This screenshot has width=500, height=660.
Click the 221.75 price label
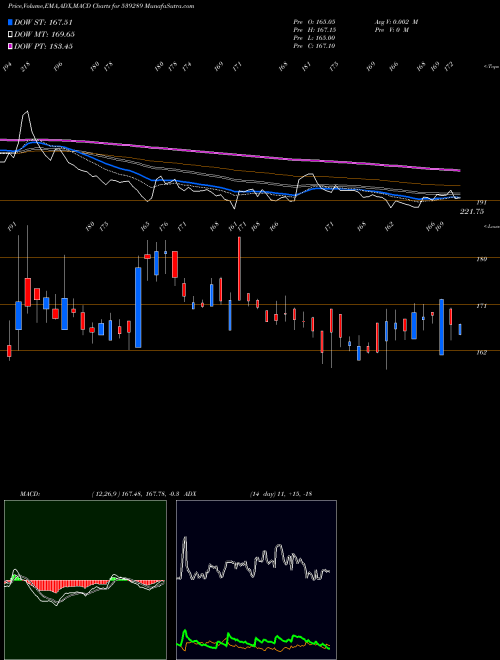472,212
